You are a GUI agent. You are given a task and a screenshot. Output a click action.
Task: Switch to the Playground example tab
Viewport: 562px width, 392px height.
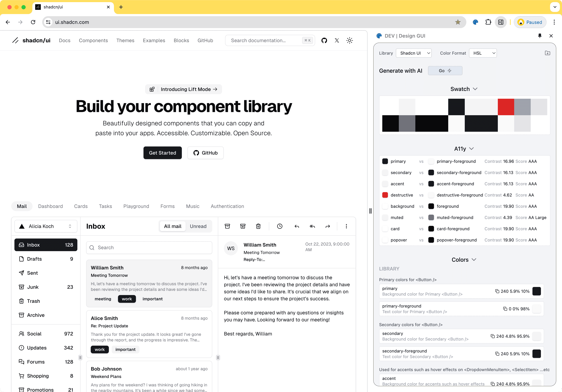coord(136,206)
